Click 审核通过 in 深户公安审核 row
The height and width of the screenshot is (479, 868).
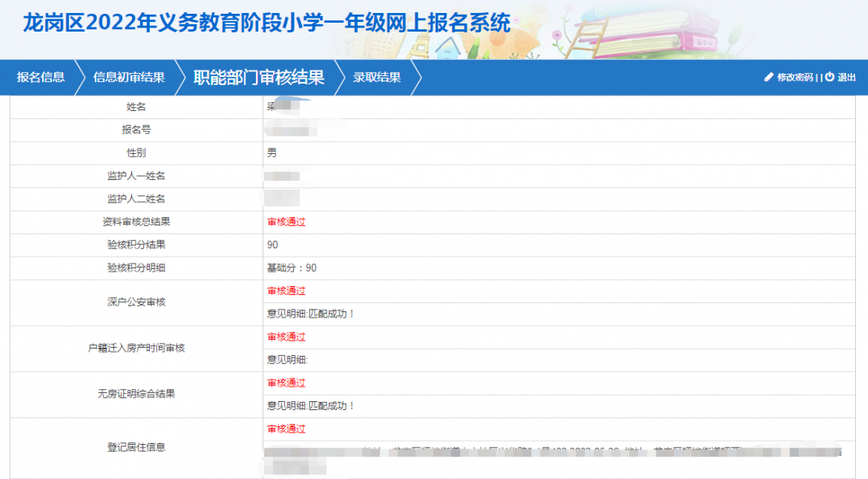[286, 291]
